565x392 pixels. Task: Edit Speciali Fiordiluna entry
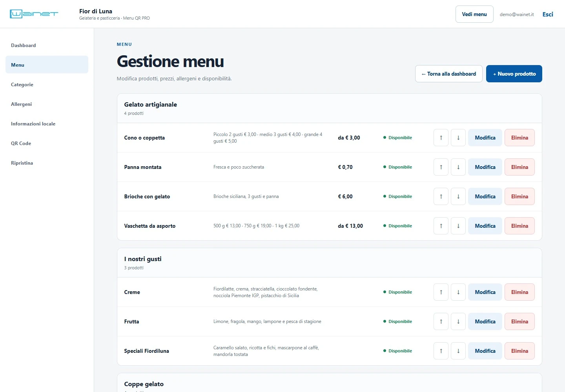point(485,351)
